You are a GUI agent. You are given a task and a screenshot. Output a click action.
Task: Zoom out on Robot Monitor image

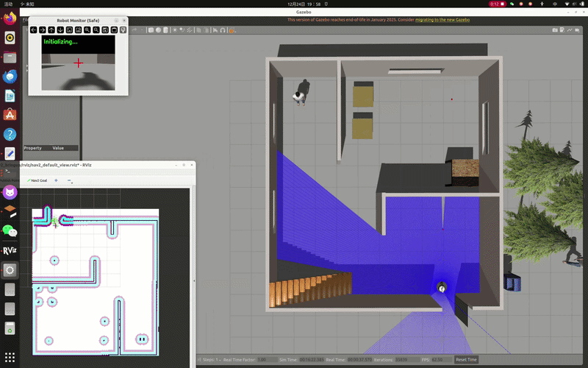(96, 29)
